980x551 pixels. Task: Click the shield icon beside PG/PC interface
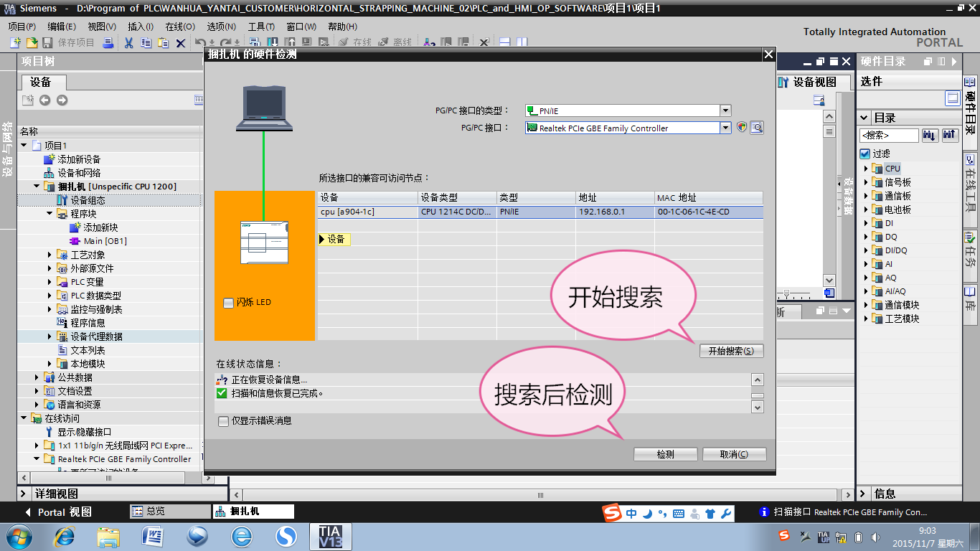coord(742,128)
